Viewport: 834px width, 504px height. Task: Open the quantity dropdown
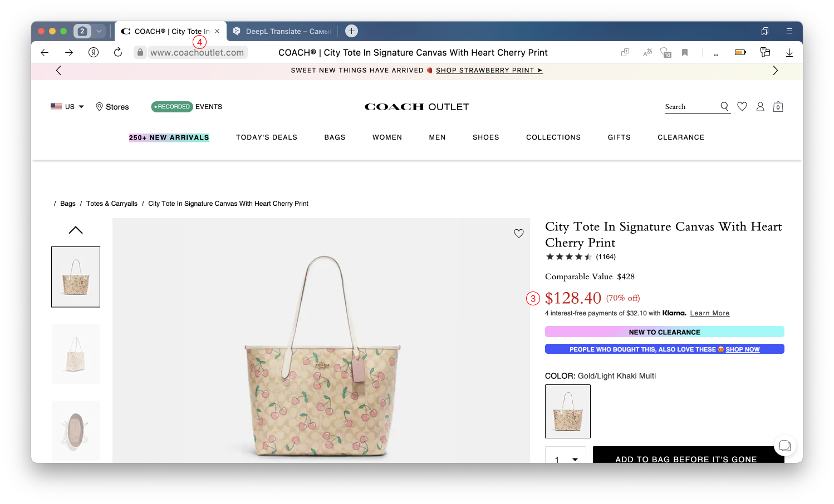coord(566,457)
